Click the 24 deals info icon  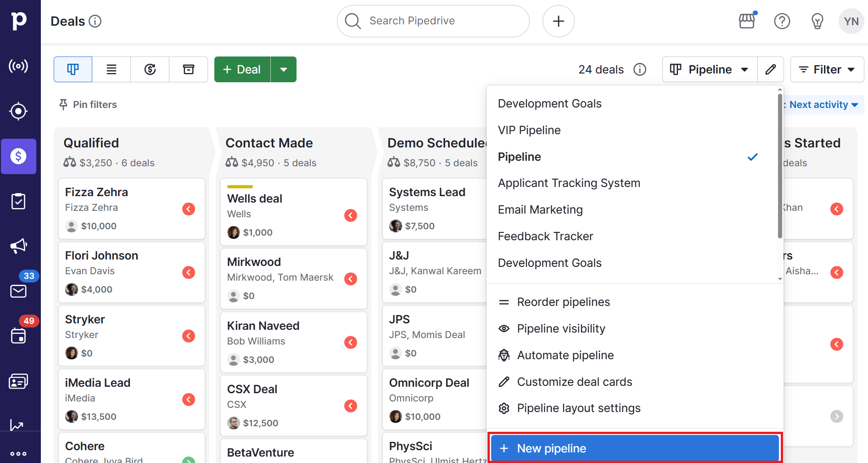pyautogui.click(x=639, y=69)
